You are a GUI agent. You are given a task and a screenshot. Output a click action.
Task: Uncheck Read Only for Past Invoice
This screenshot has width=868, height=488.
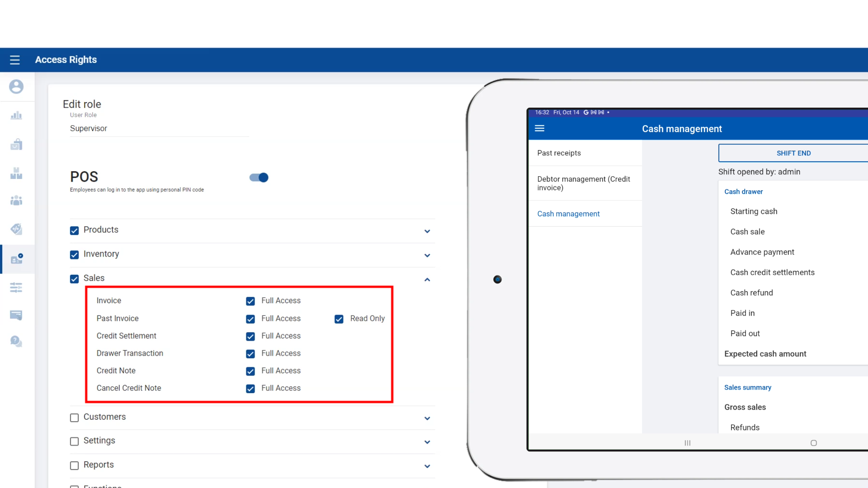[x=339, y=319]
